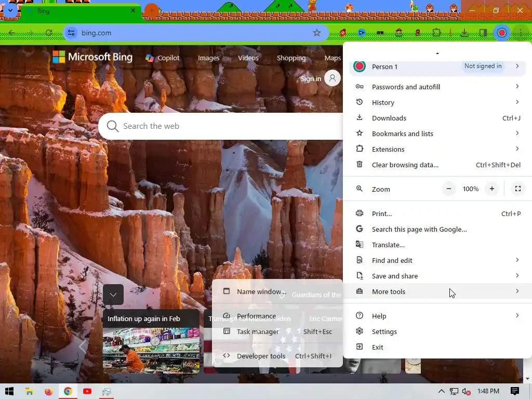Open the More tools submenu
This screenshot has width=532, height=399.
coord(437,292)
